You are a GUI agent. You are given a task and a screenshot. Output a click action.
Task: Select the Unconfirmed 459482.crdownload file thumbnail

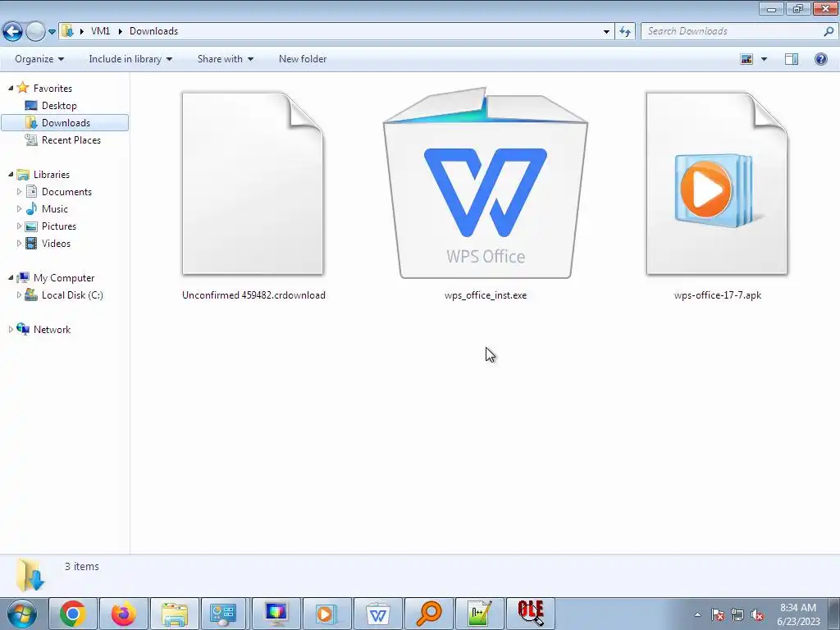coord(253,184)
